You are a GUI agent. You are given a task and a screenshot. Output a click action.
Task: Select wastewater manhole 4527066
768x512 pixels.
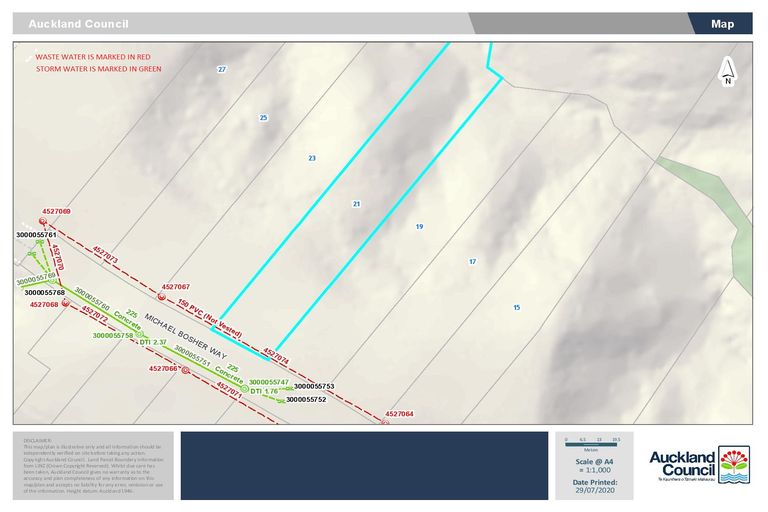(x=185, y=369)
